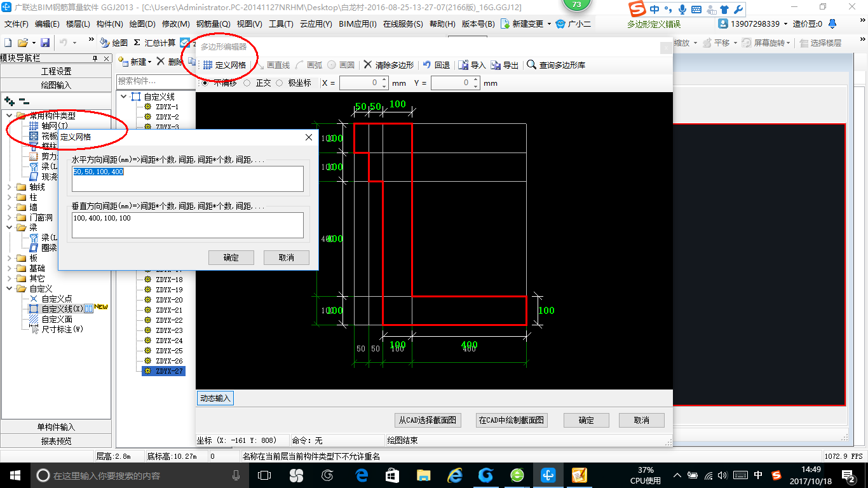Viewport: 868px width, 488px height.
Task: Collapse the 梁 tree folder
Action: pos(10,227)
